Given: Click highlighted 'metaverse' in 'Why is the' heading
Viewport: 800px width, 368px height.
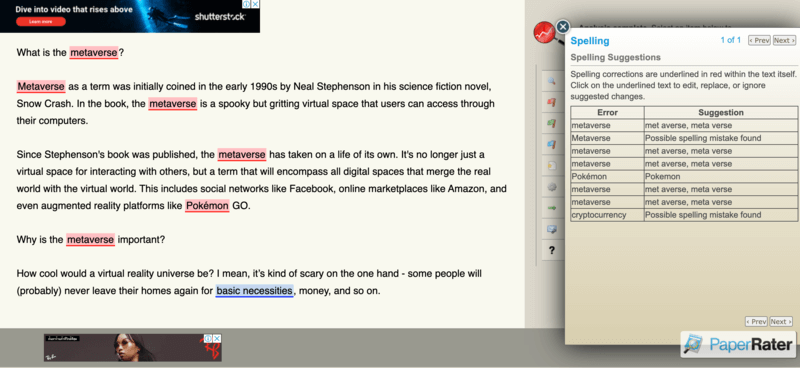Looking at the screenshot, I should pyautogui.click(x=90, y=240).
